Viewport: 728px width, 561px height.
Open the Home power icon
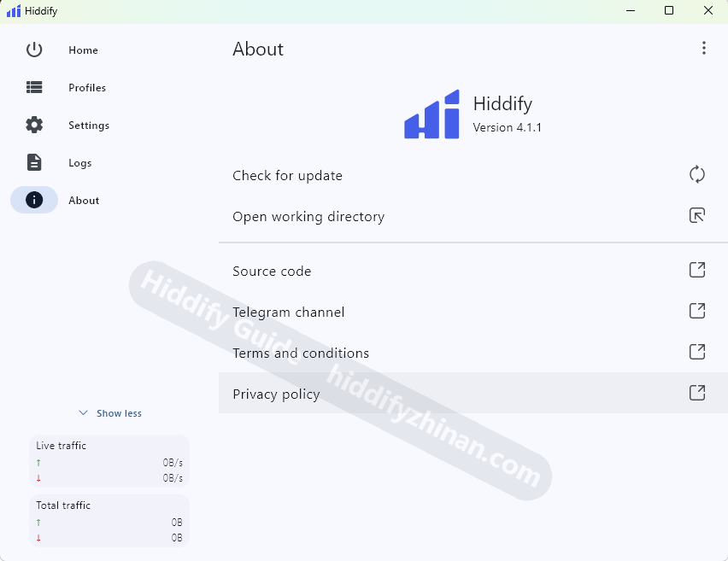(34, 50)
